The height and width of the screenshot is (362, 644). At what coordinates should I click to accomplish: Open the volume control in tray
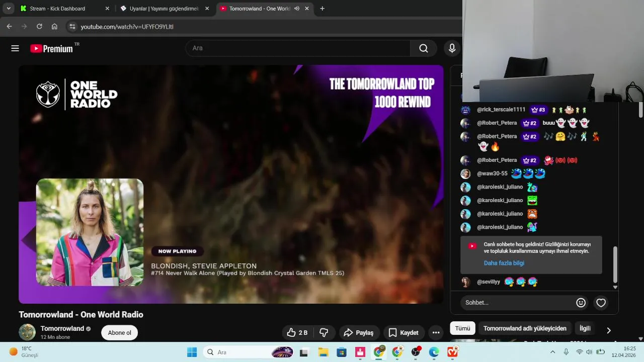pyautogui.click(x=590, y=352)
